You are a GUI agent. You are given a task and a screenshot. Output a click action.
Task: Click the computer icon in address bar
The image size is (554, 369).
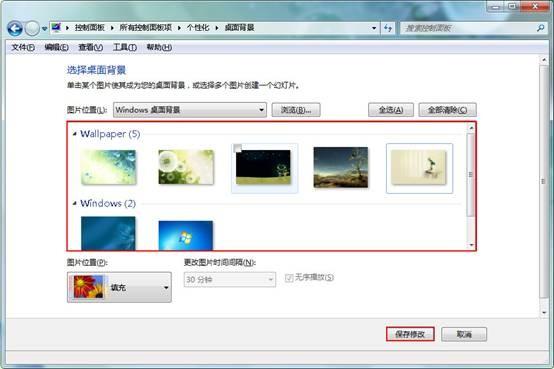click(56, 28)
